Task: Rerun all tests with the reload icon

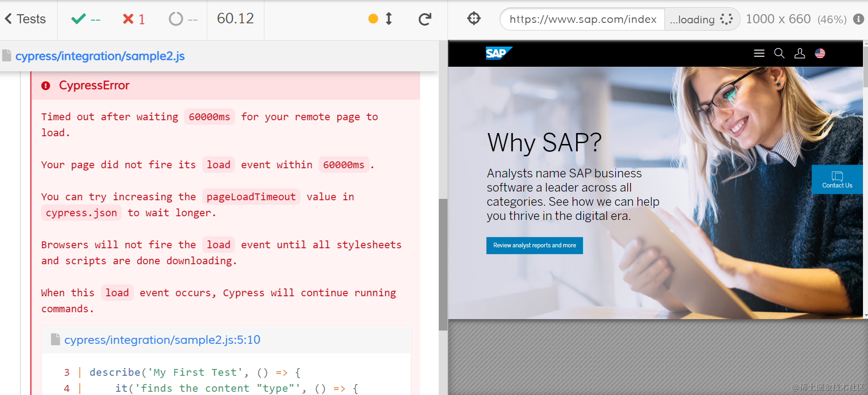Action: (425, 19)
